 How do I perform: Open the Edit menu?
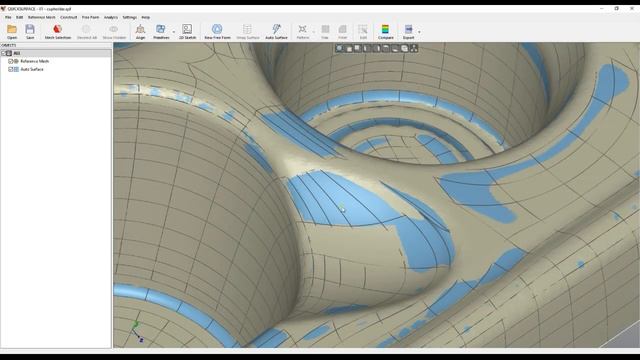coord(20,18)
